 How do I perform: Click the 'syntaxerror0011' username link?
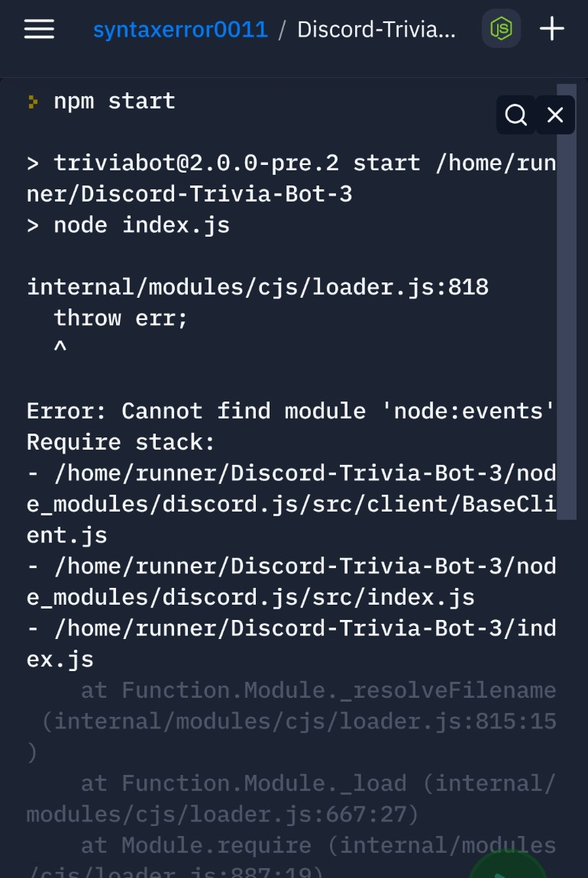(x=180, y=28)
